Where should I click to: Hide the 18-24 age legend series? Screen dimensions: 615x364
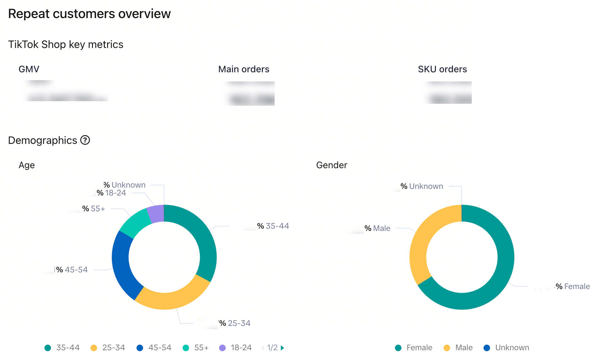(x=235, y=348)
